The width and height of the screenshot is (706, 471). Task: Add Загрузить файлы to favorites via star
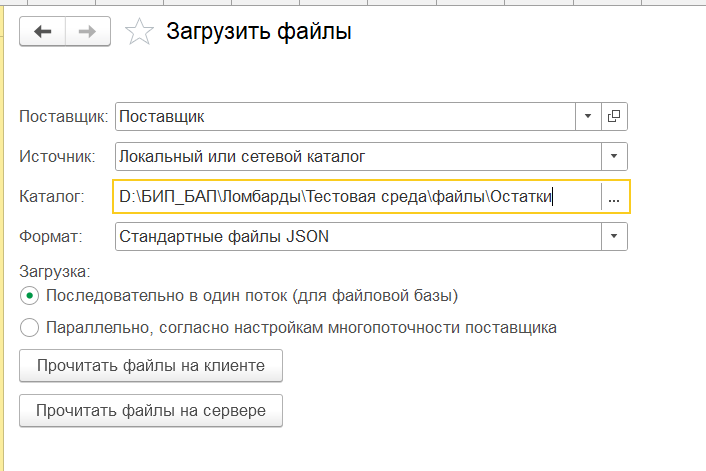pos(139,32)
